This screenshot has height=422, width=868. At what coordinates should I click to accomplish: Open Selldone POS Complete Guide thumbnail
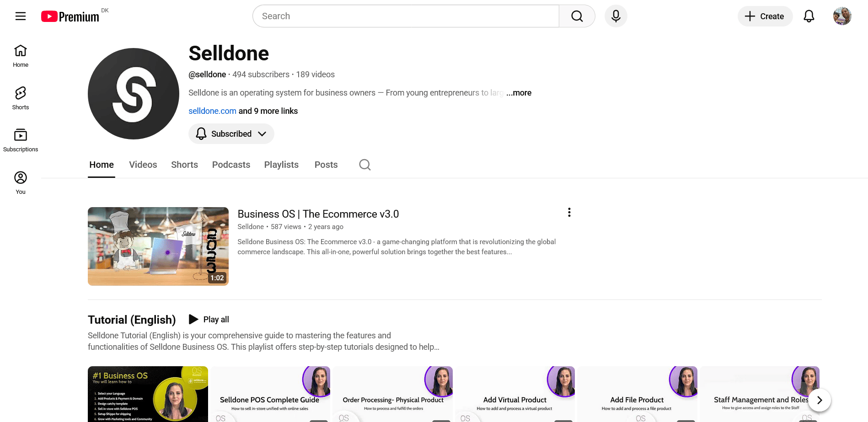(270, 394)
